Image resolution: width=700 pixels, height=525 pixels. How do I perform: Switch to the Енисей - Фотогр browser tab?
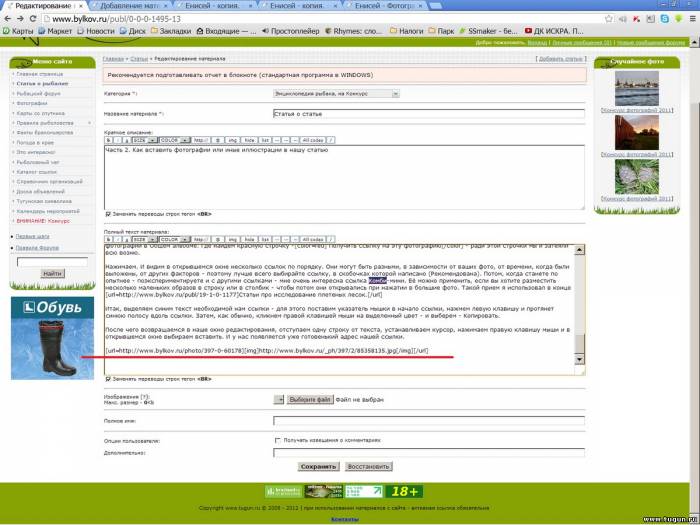385,6
